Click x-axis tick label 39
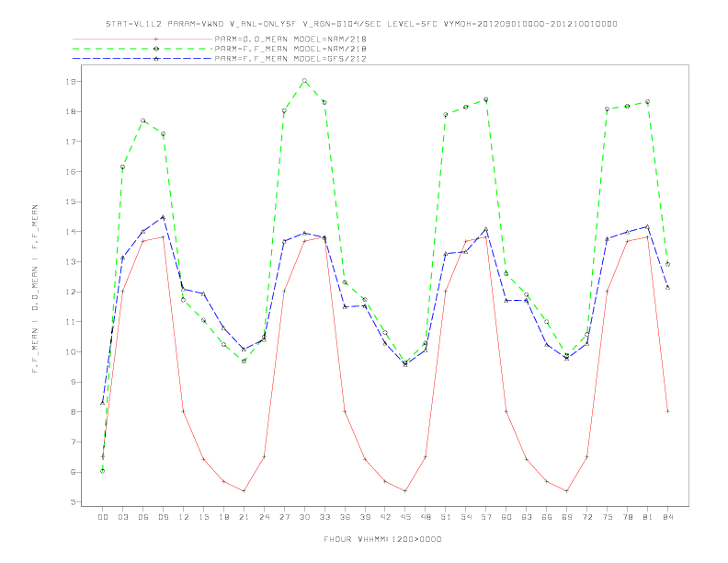Screen dimensions: 728x563 click(366, 517)
